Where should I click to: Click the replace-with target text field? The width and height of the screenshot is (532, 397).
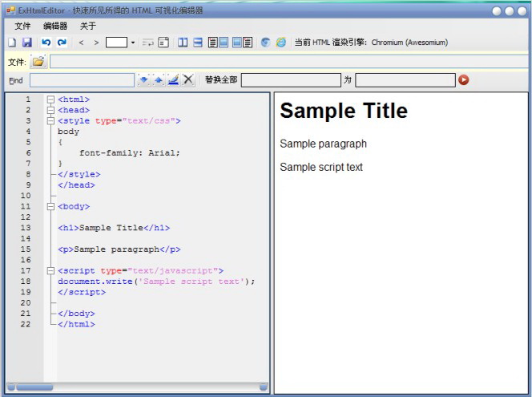(405, 80)
